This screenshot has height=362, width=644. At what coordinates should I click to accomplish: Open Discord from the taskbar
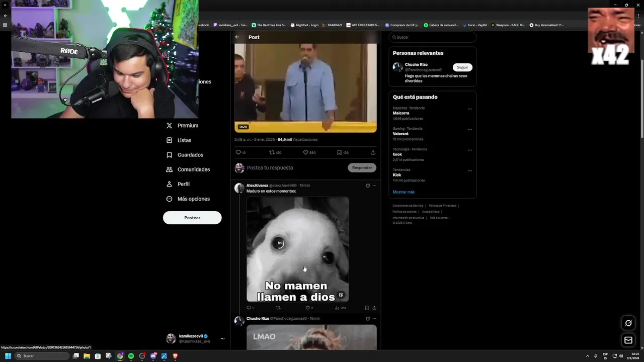coord(153,356)
